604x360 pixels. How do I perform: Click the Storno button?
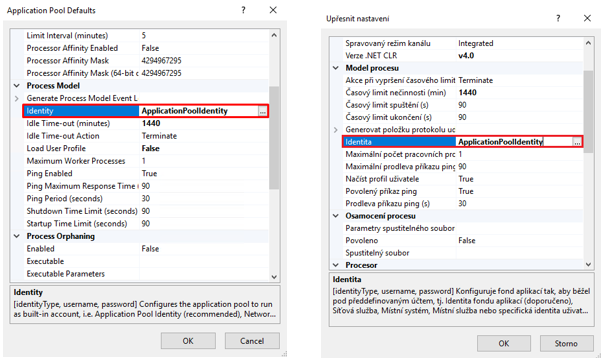(x=566, y=343)
